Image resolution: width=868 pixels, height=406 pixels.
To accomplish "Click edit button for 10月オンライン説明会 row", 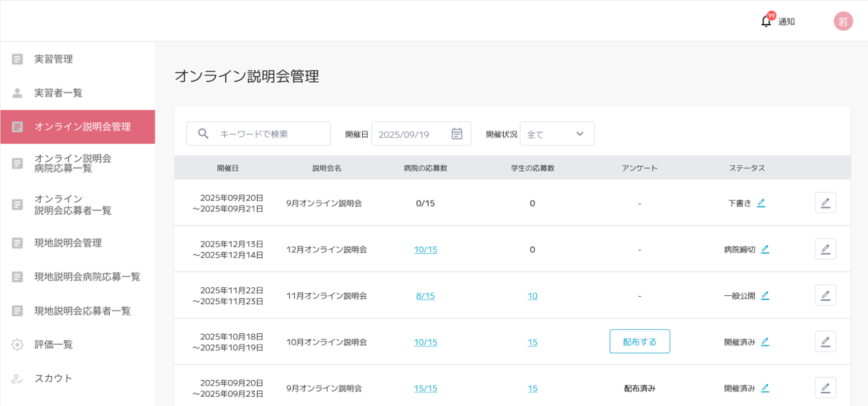I will point(825,342).
